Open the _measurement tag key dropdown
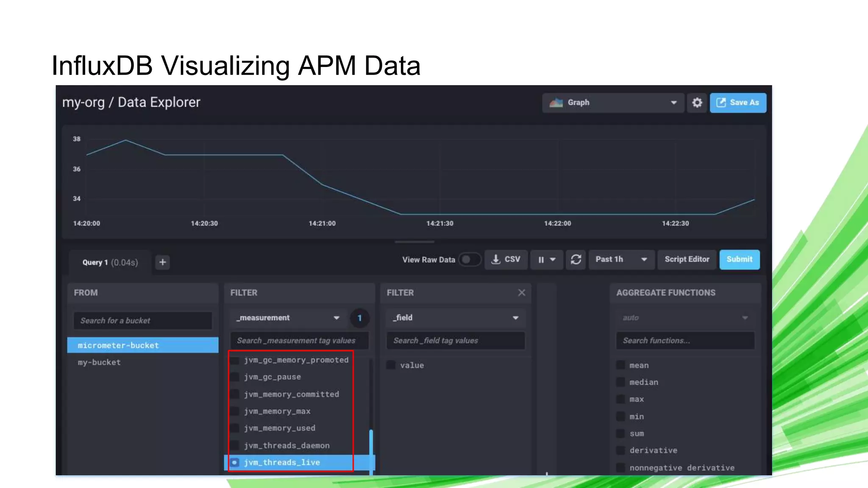This screenshot has height=488, width=868. (x=289, y=318)
